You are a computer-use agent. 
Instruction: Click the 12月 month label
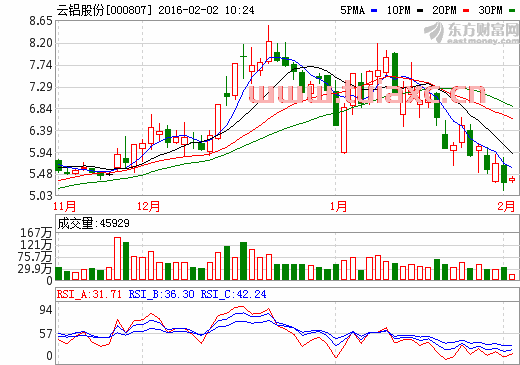tap(148, 206)
